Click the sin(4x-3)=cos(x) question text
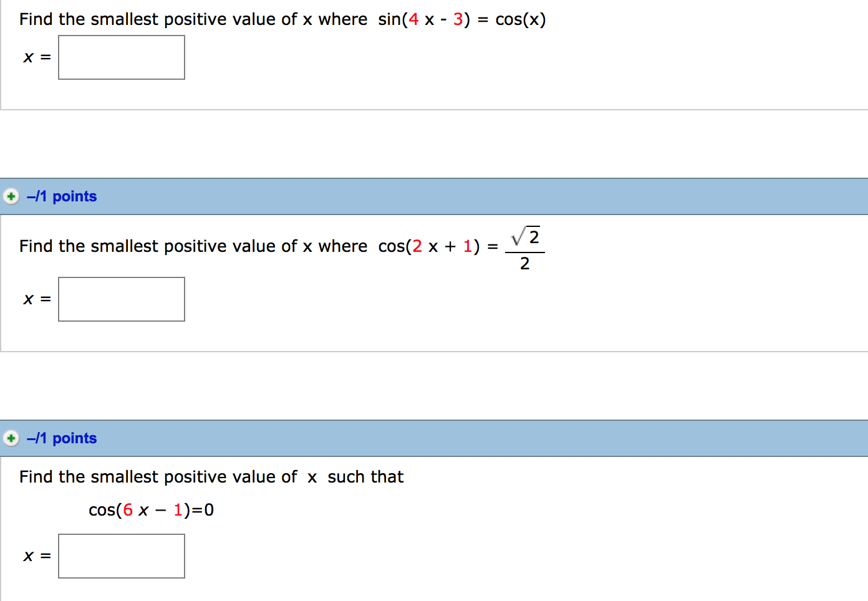This screenshot has width=868, height=601. 281,19
